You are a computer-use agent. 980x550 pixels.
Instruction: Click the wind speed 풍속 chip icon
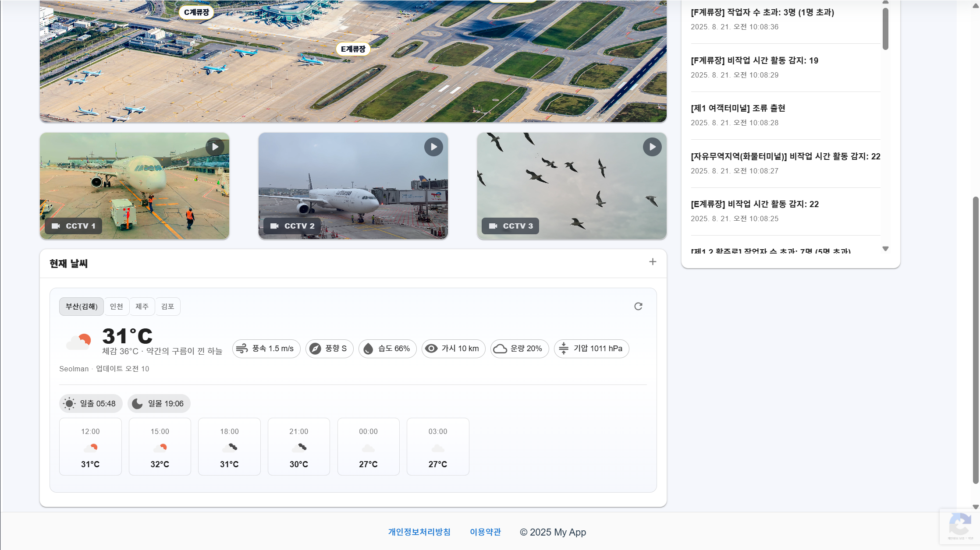click(x=242, y=349)
